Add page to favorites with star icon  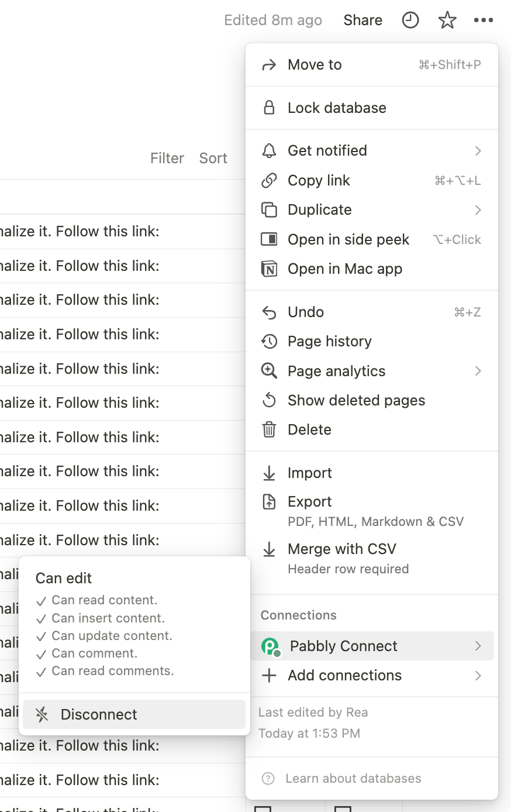[x=447, y=20]
